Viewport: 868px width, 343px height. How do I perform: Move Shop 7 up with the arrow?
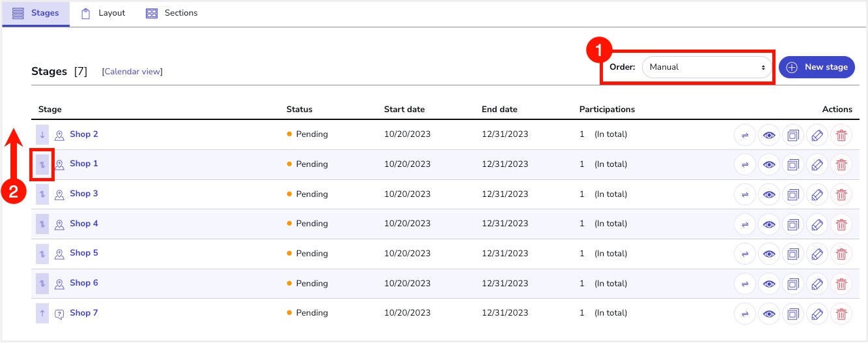tap(42, 314)
